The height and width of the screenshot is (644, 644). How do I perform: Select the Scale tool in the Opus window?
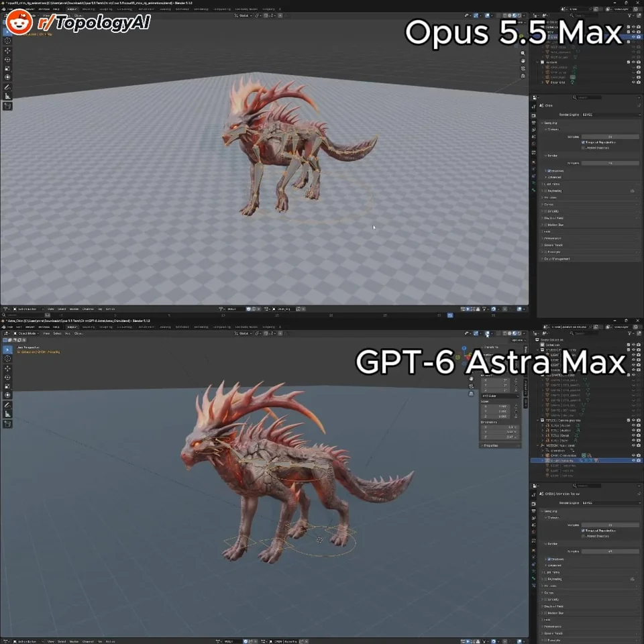pos(7,68)
